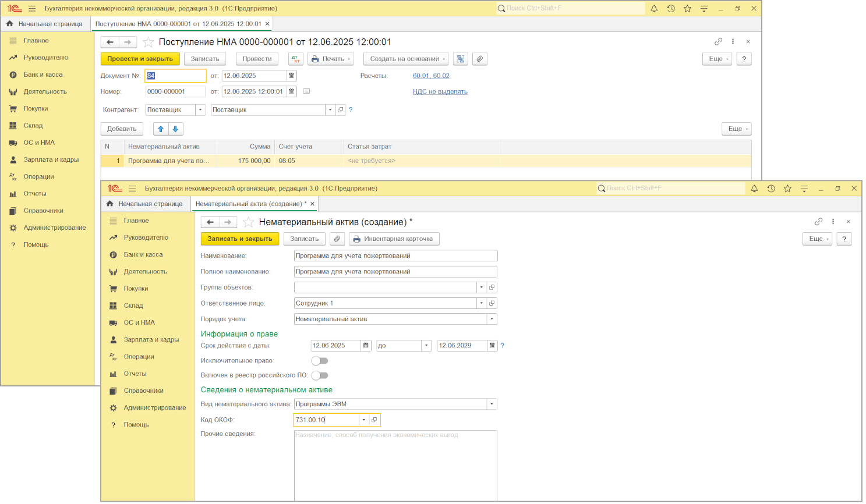This screenshot has height=504, width=866.
Task: Expand Группа объектов dropdown arrow
Action: point(482,288)
